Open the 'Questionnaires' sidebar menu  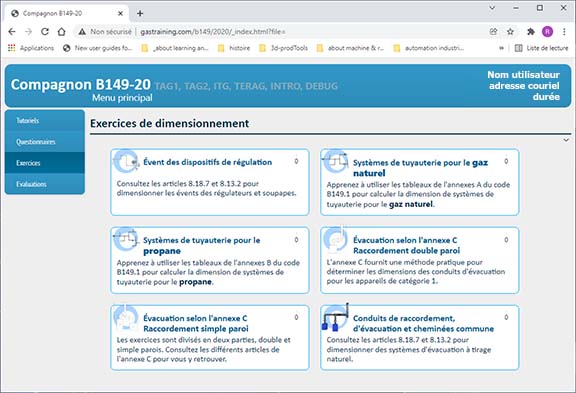point(45,142)
